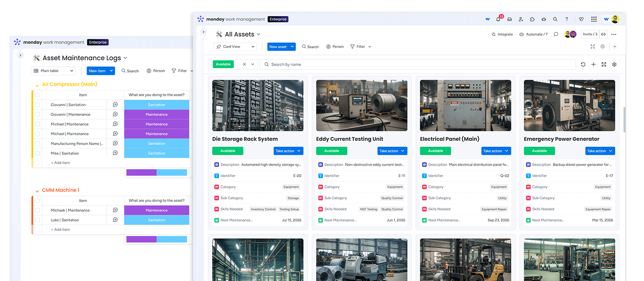Open the Person filter in All Assets
The height and width of the screenshot is (281, 644).
tap(335, 47)
